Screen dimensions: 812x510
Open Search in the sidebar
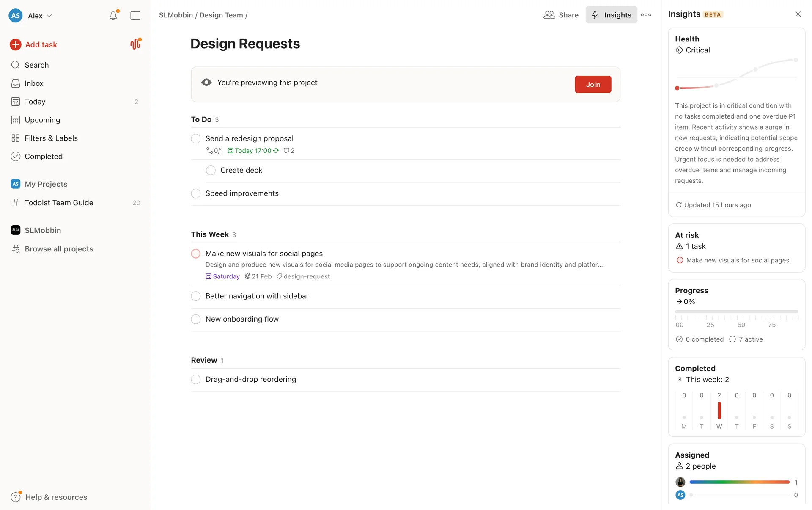click(x=36, y=65)
